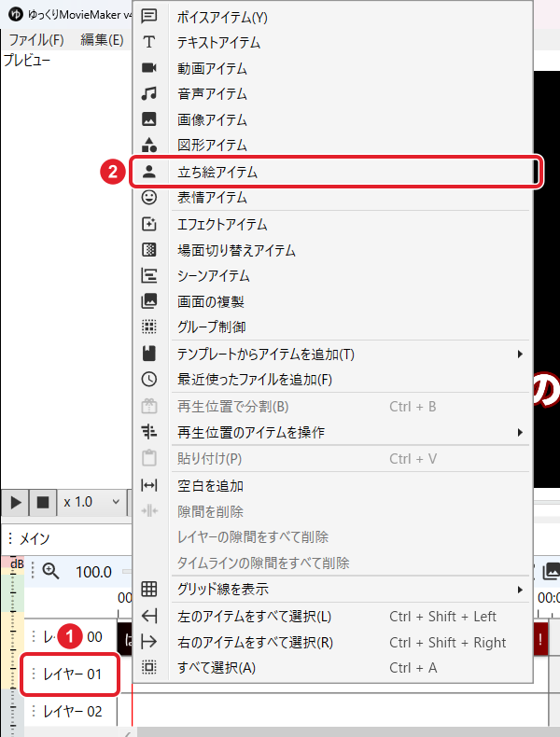
Task: Choose テキストアイテム menu entry
Action: pyautogui.click(x=332, y=43)
